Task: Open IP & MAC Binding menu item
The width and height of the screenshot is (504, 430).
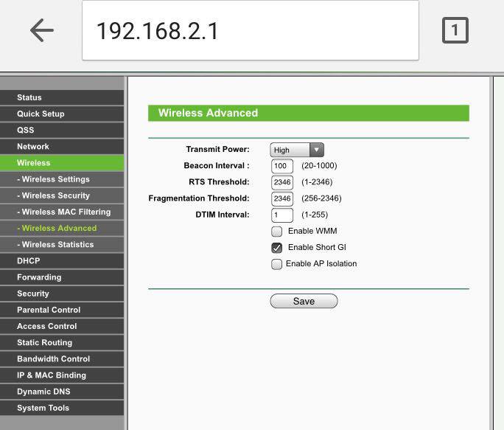Action: point(62,375)
